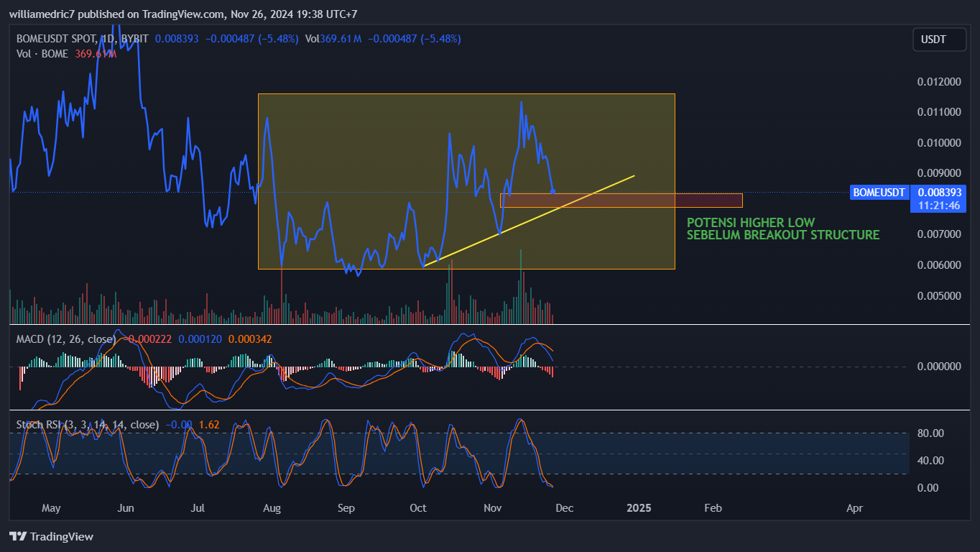Click the Dec label on time axis
Image resolution: width=980 pixels, height=552 pixels.
click(x=564, y=508)
